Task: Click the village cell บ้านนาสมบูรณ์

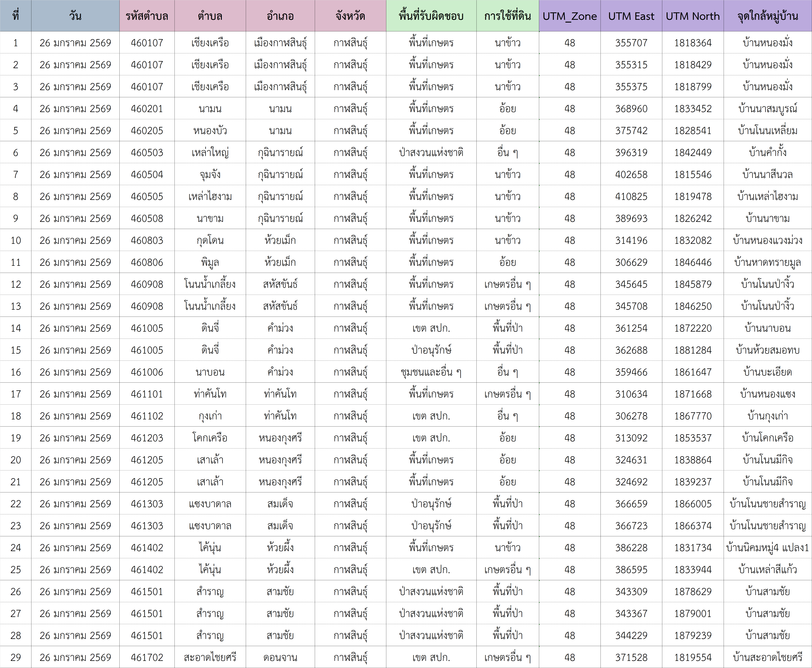Action: 767,109
